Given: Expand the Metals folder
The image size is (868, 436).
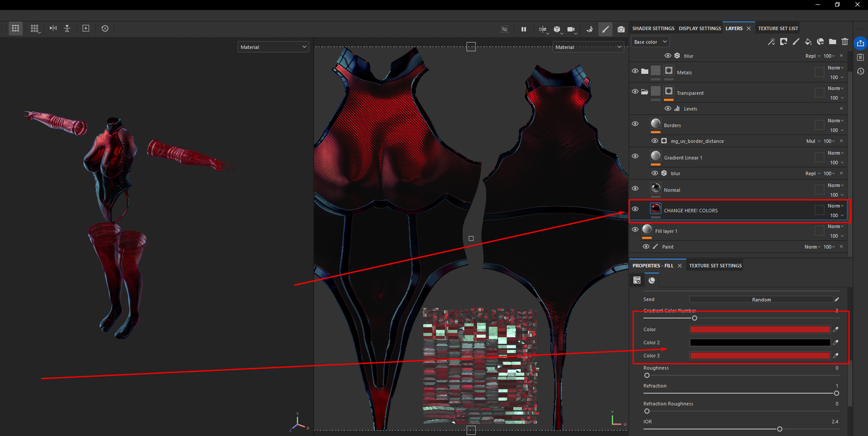Looking at the screenshot, I should coord(644,71).
